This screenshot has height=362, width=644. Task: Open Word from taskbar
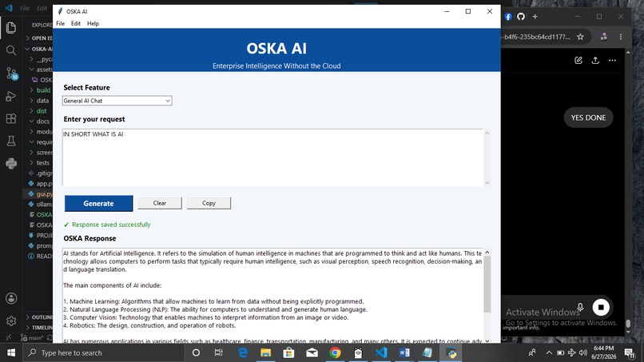tap(404, 352)
